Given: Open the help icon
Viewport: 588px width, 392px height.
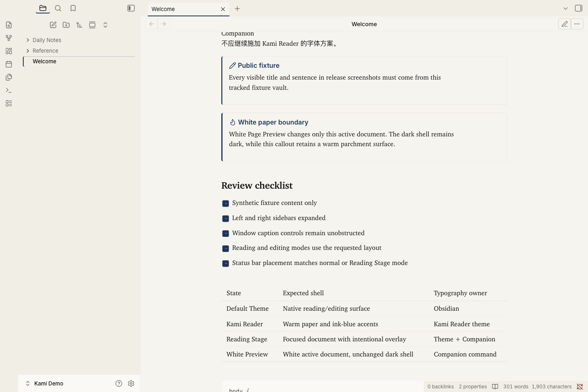Looking at the screenshot, I should point(119,383).
